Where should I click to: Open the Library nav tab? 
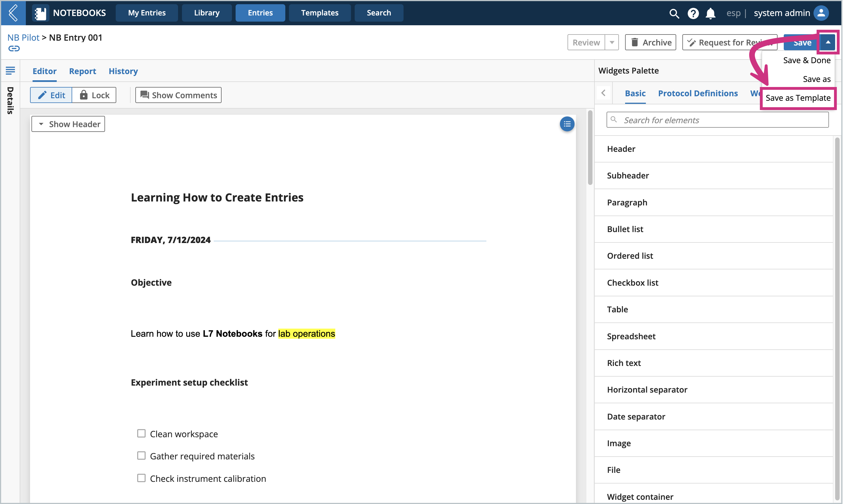pyautogui.click(x=207, y=13)
